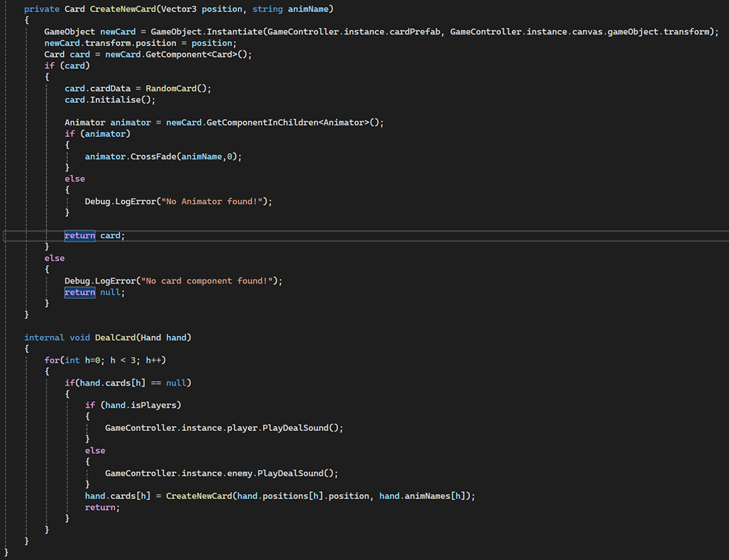Click the DealCard method name
Viewport: 729px width, 560px height.
(112, 337)
